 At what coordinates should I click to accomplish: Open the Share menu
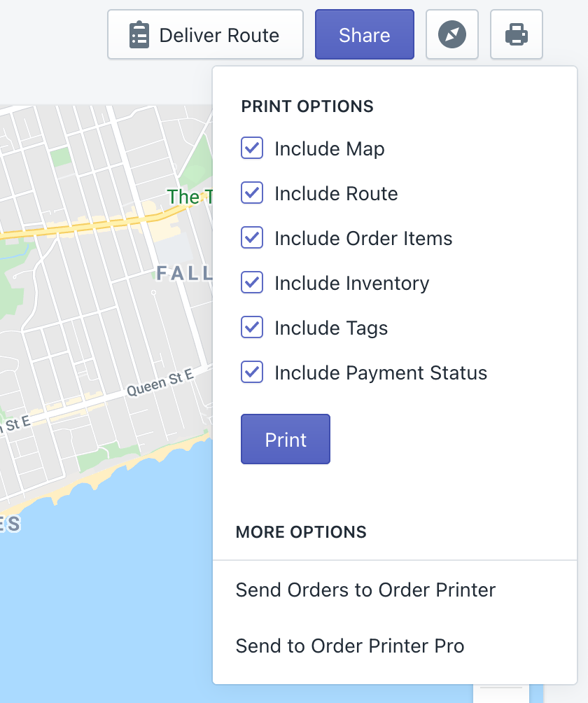coord(364,34)
